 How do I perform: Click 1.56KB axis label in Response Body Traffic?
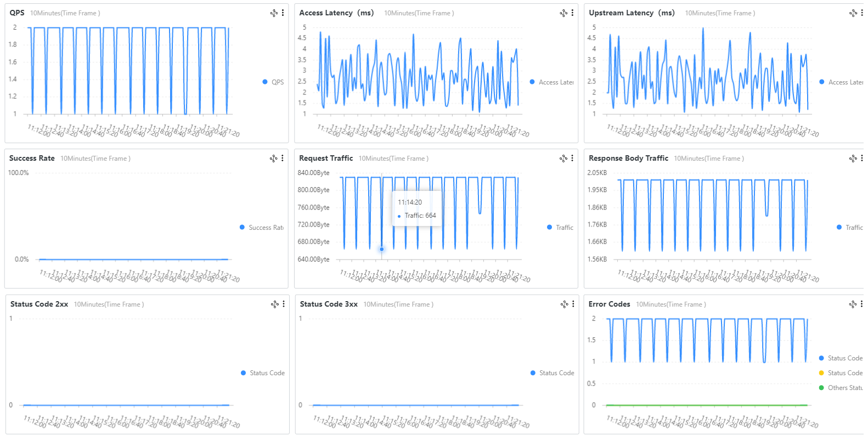[597, 259]
